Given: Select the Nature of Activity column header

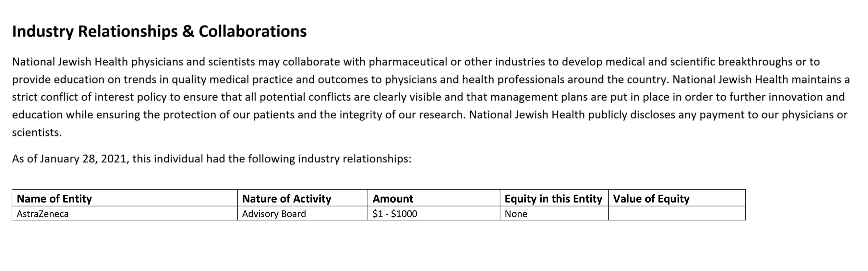Looking at the screenshot, I should pos(303,198).
